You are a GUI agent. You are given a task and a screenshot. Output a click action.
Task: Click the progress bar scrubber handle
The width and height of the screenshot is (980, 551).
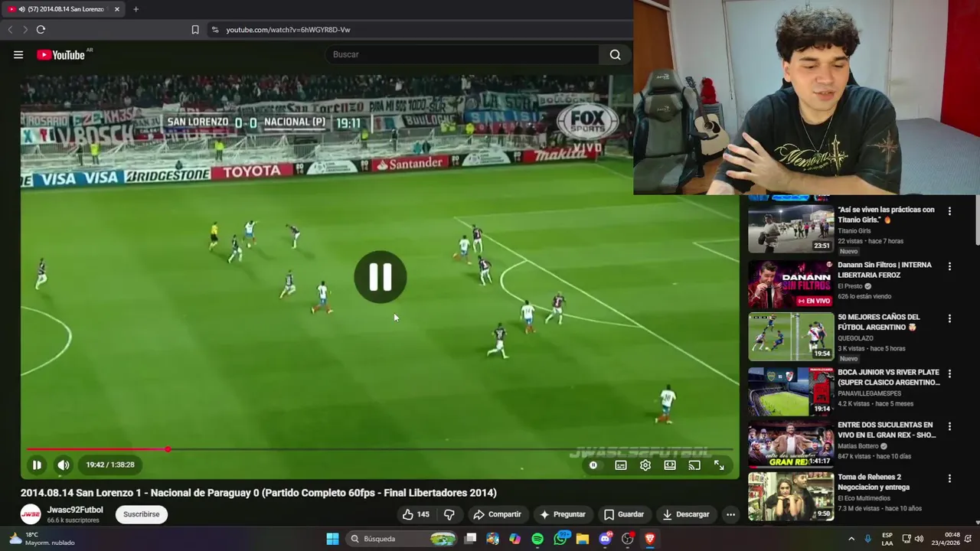coord(168,449)
